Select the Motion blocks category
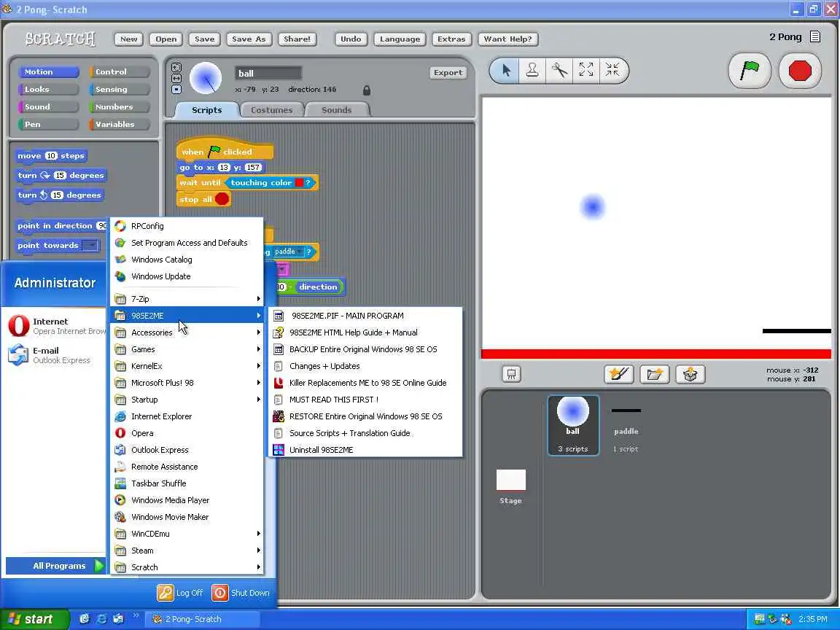 coord(48,71)
